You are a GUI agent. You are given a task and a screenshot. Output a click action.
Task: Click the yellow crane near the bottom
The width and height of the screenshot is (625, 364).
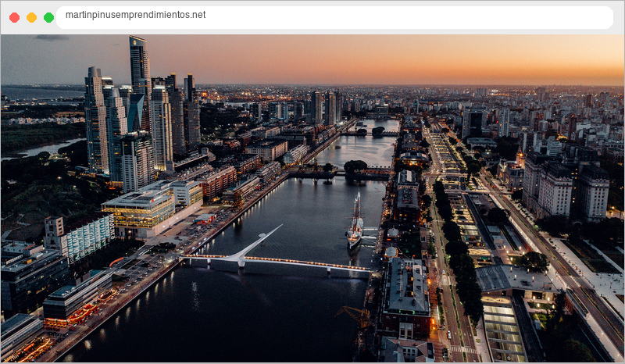click(355, 316)
